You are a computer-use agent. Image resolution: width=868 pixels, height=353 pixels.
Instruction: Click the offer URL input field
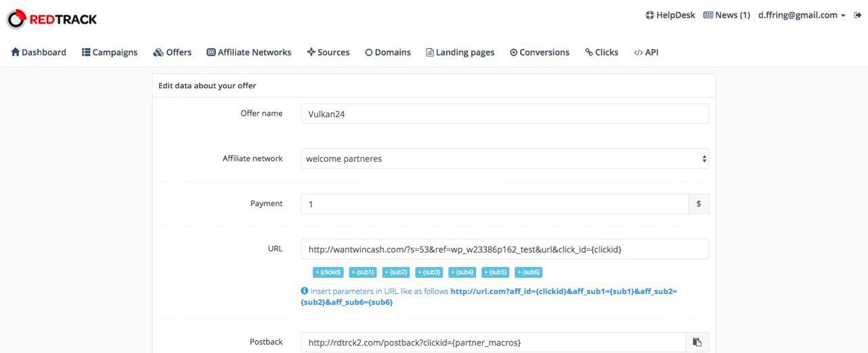(505, 249)
